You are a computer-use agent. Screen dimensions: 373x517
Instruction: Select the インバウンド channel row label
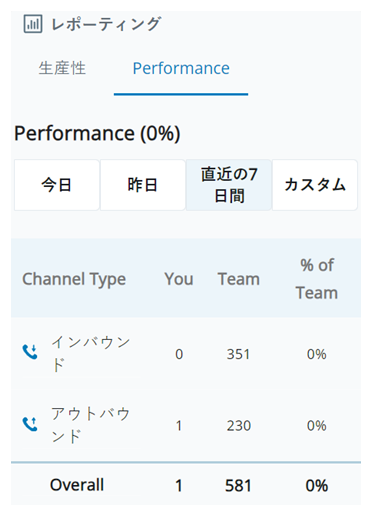click(x=91, y=353)
